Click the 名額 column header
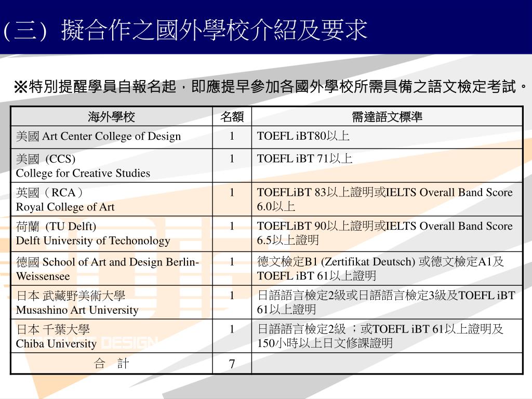 pos(232,117)
